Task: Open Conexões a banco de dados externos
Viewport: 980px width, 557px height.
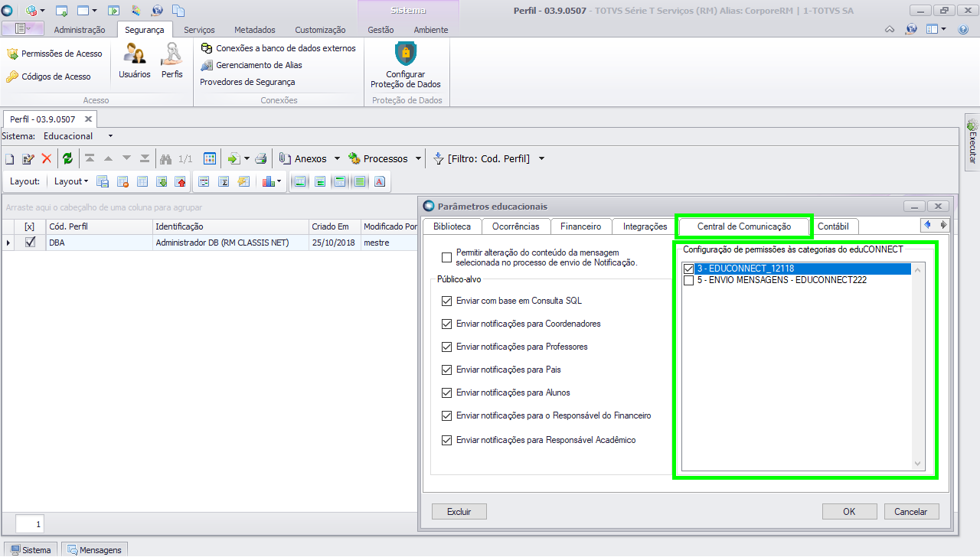Action: coord(278,48)
